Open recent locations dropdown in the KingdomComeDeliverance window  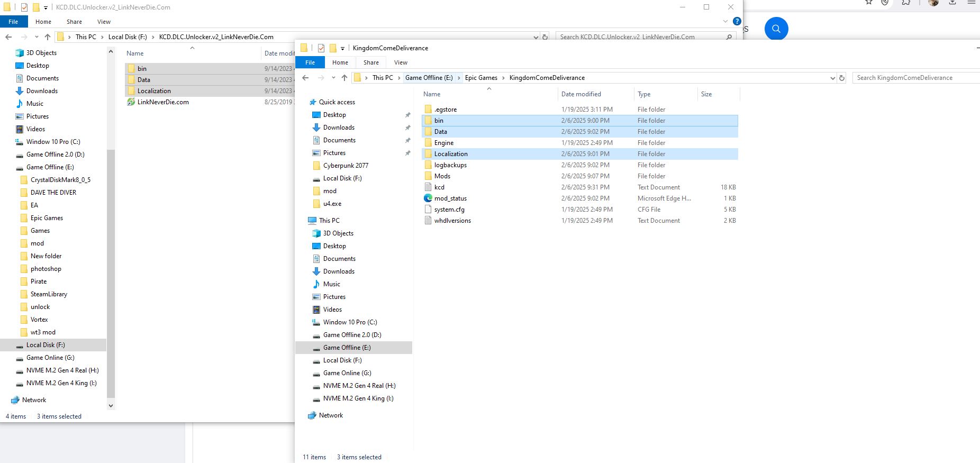pyautogui.click(x=333, y=78)
